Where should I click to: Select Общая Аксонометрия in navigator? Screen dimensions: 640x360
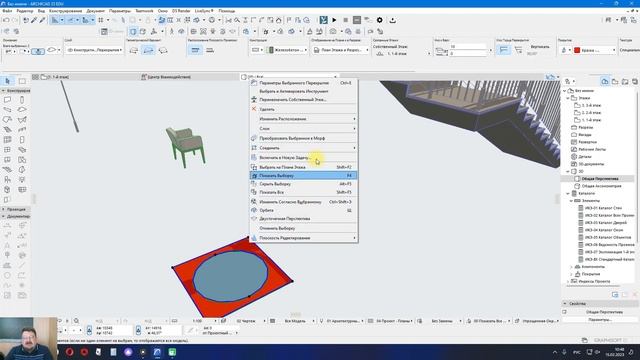601,186
